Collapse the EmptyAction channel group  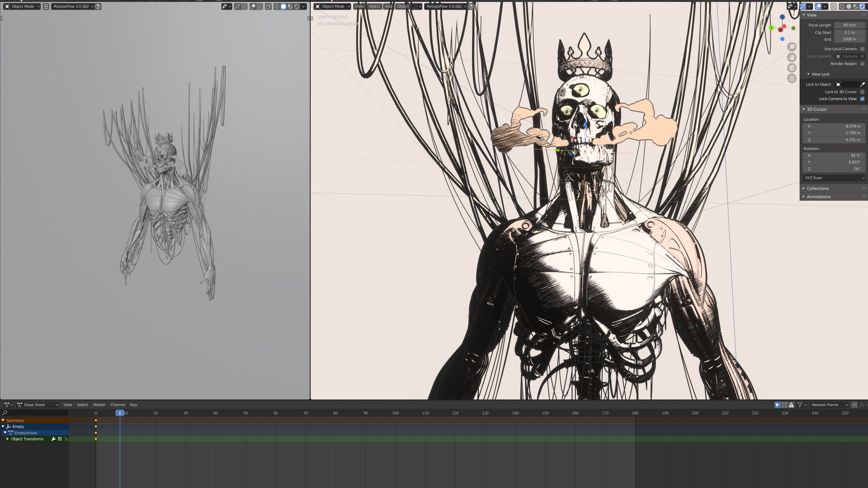(5, 432)
